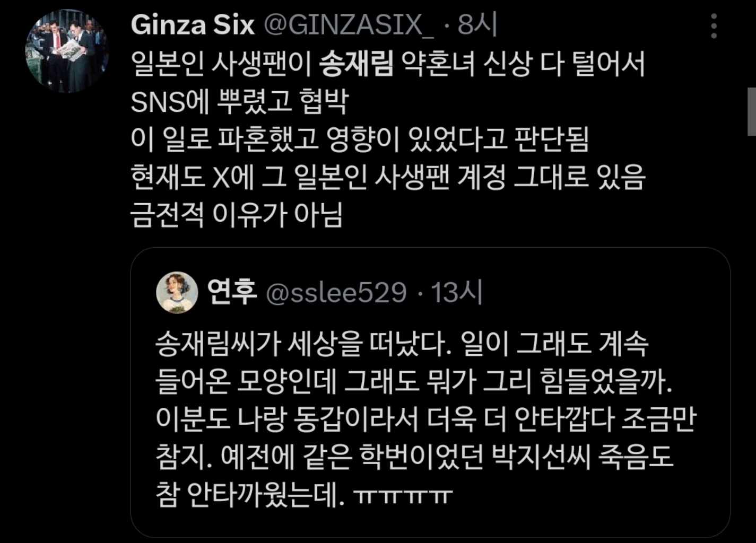
Task: Open the quoted post card by 연후
Action: 430,392
